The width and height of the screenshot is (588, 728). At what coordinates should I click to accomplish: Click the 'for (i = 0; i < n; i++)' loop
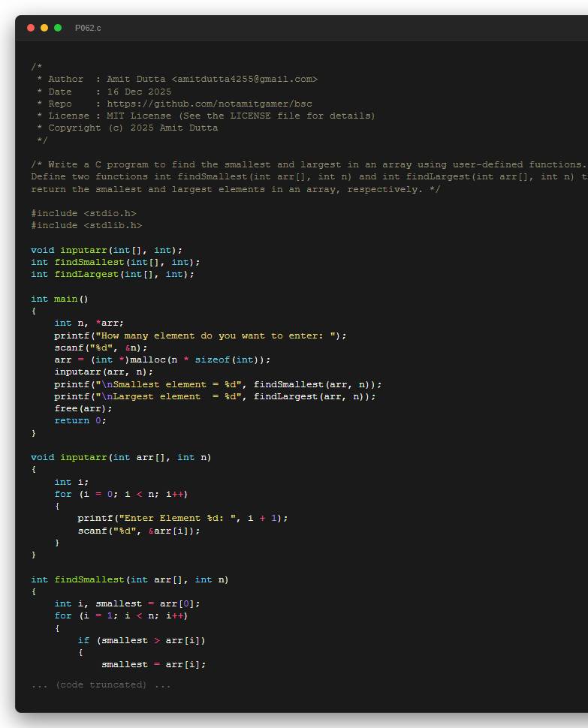[x=121, y=495]
